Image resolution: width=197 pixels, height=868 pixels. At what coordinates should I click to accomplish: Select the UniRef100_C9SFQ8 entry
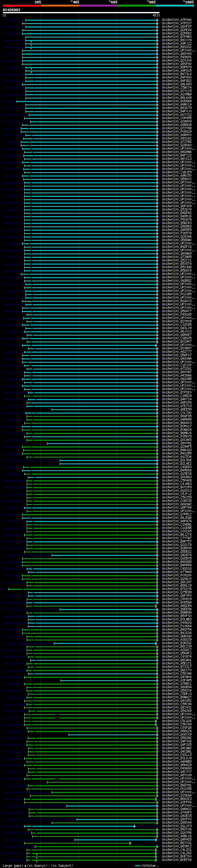(176, 728)
